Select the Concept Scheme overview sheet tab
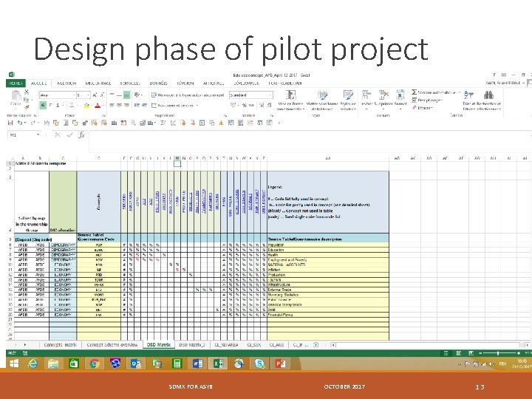The width and height of the screenshot is (532, 399). click(x=112, y=345)
